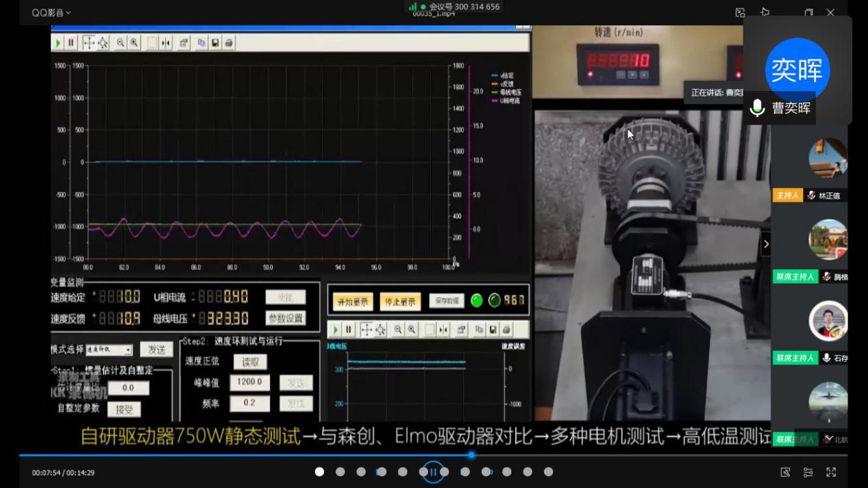Viewport: 868px width, 488px height.
Task: Open the QQ影音 title menu dropdown
Action: [x=51, y=12]
